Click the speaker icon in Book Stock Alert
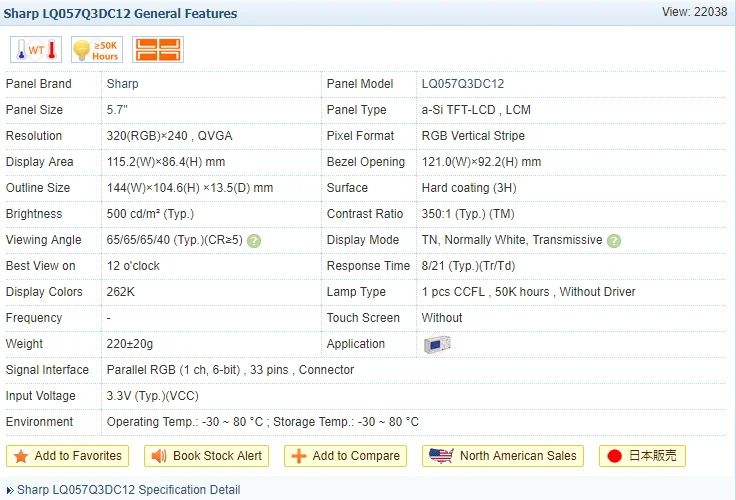 (x=159, y=456)
